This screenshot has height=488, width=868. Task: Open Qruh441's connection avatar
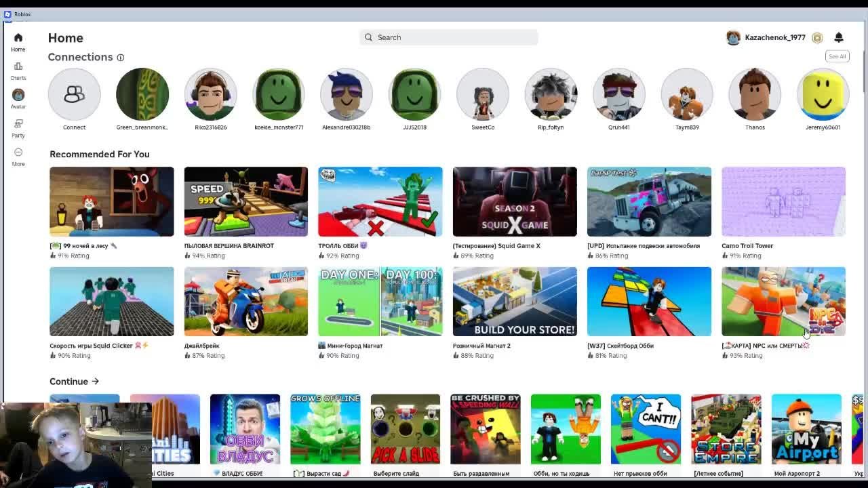tap(619, 94)
